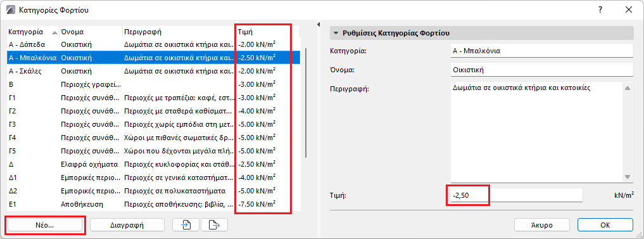644x239 pixels.
Task: Click the import load categories icon button
Action: point(186,225)
